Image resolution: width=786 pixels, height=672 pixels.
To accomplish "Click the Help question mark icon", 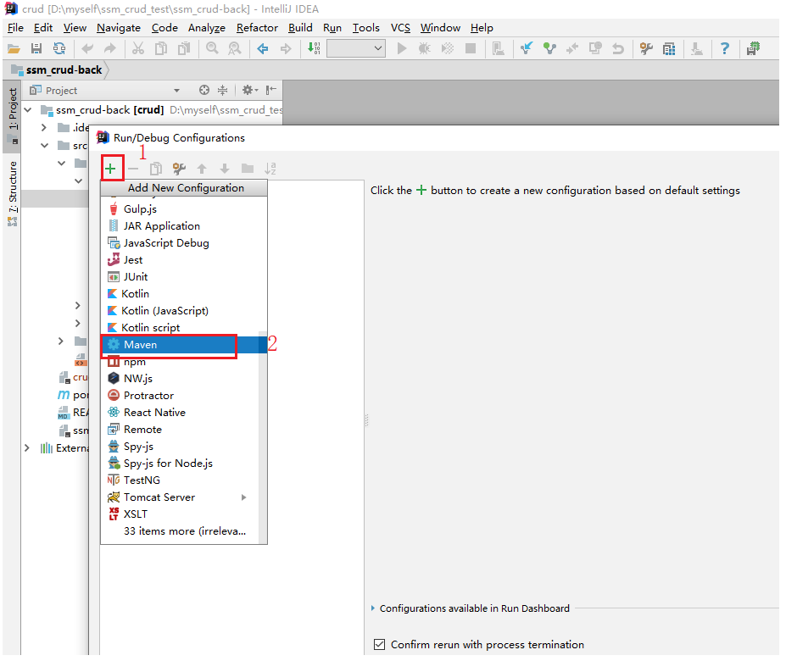I will point(725,48).
